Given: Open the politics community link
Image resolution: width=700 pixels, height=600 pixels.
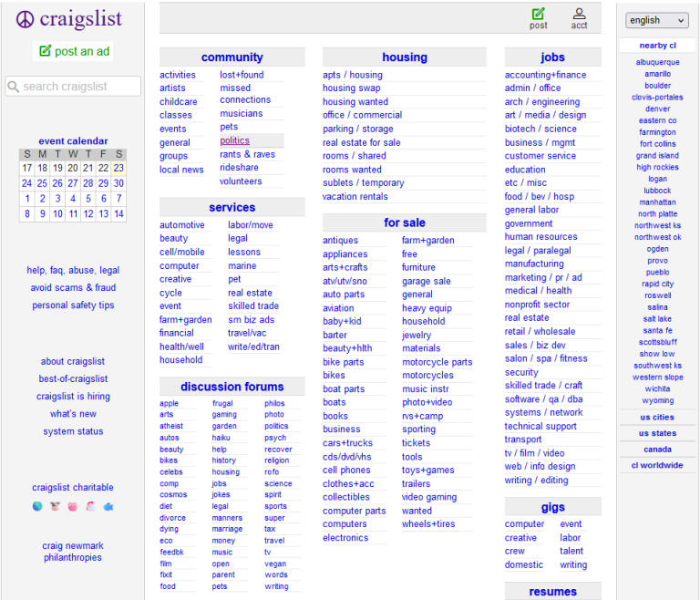Looking at the screenshot, I should [x=235, y=140].
